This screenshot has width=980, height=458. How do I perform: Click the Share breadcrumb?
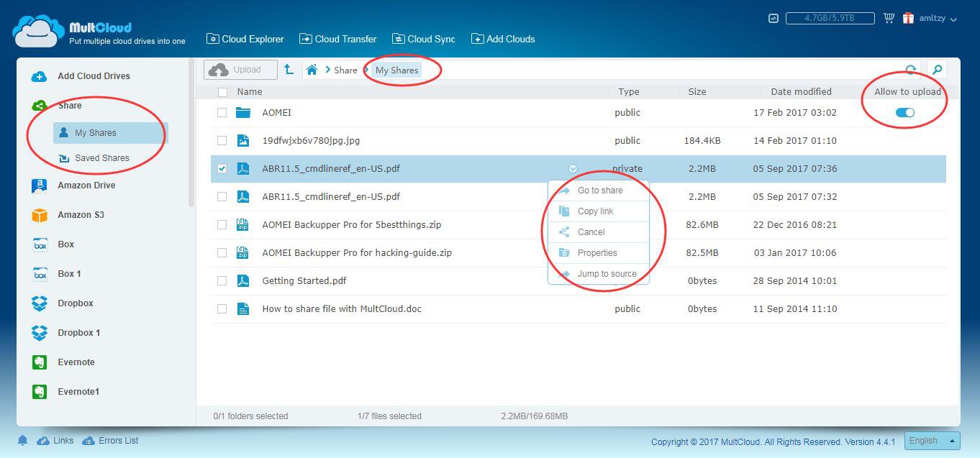pyautogui.click(x=345, y=70)
